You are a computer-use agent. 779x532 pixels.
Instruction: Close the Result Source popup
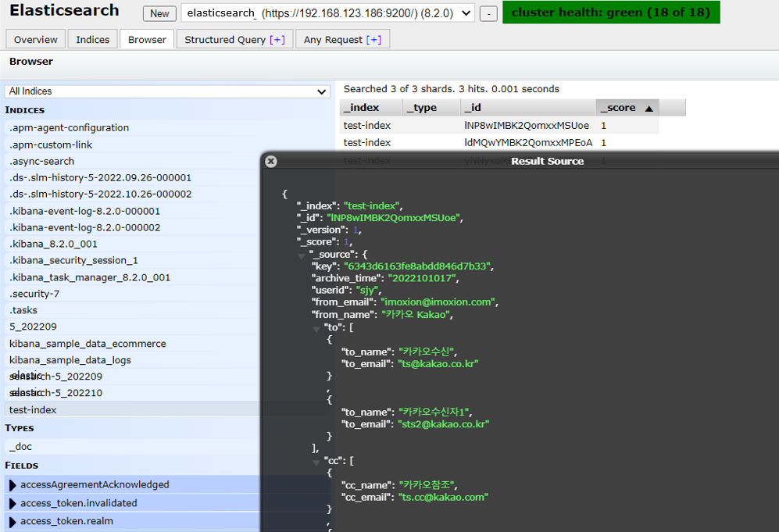(271, 161)
